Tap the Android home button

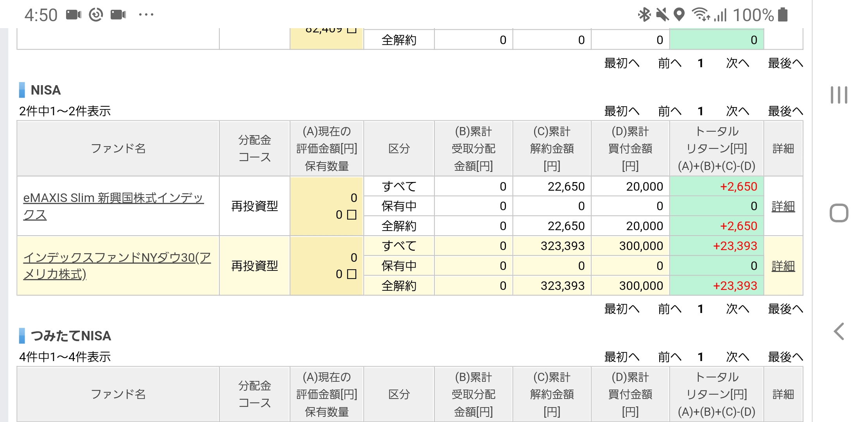click(839, 213)
